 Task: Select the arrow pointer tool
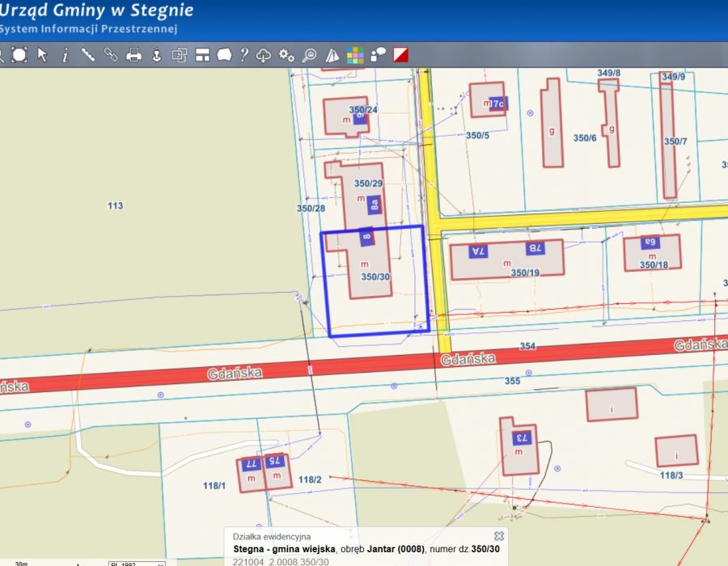42,55
